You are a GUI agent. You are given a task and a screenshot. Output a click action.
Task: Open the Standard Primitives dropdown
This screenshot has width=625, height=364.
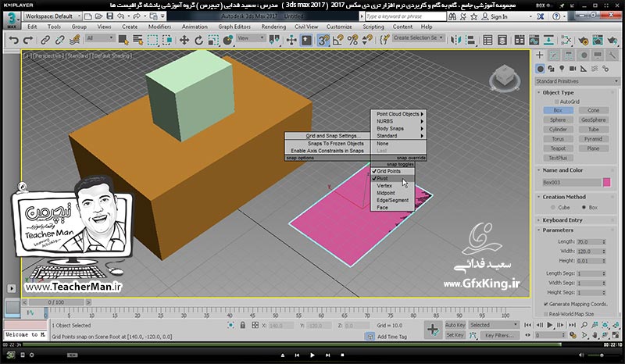pos(577,81)
